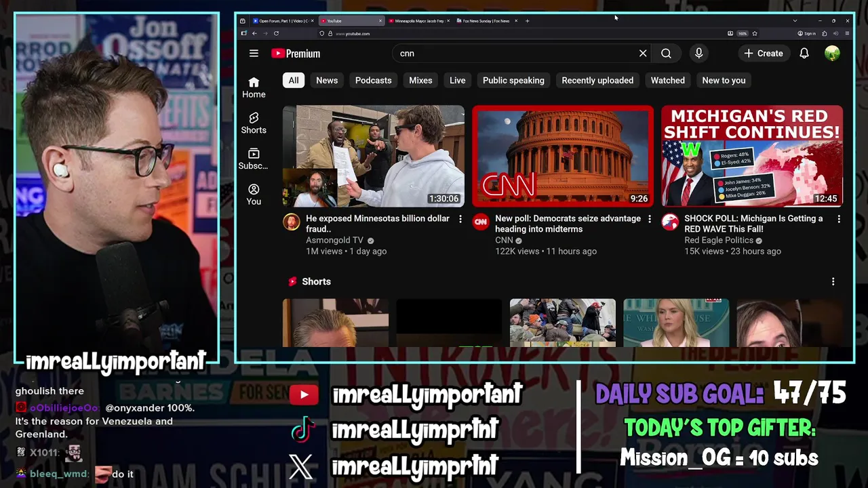The image size is (868, 488).
Task: Open Subscriptions in the sidebar
Action: (254, 159)
